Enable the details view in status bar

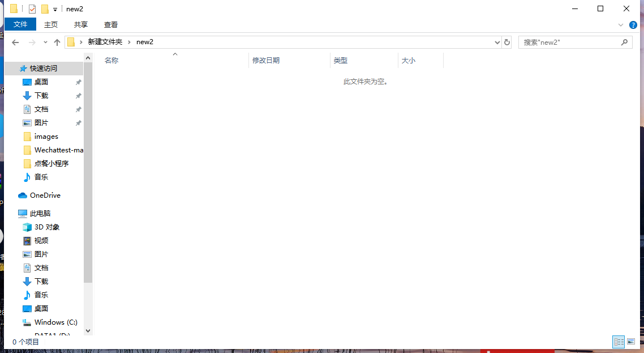[619, 342]
